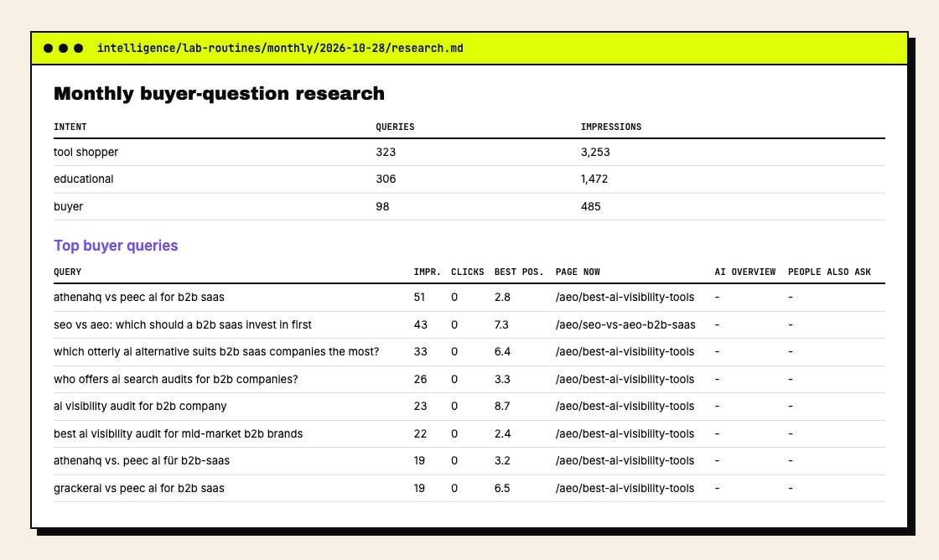Open page path in the otterly ai alternative row
This screenshot has height=560, width=939.
click(x=625, y=351)
